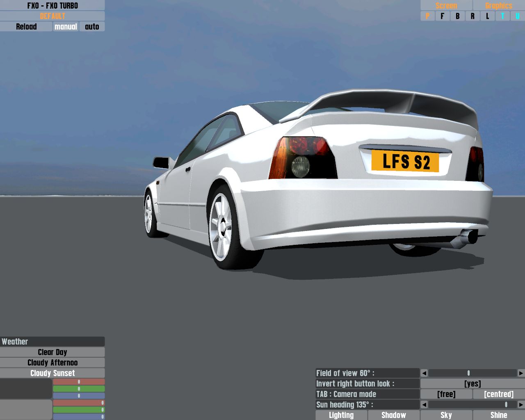Adjust red slider beside the lighter swatch
Viewport: 525px width, 420px height.
click(79, 403)
